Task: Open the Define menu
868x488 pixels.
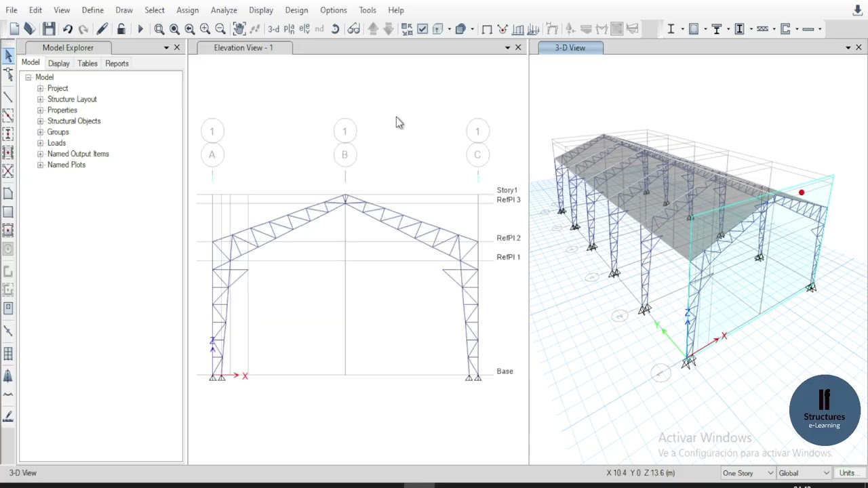Action: (93, 10)
